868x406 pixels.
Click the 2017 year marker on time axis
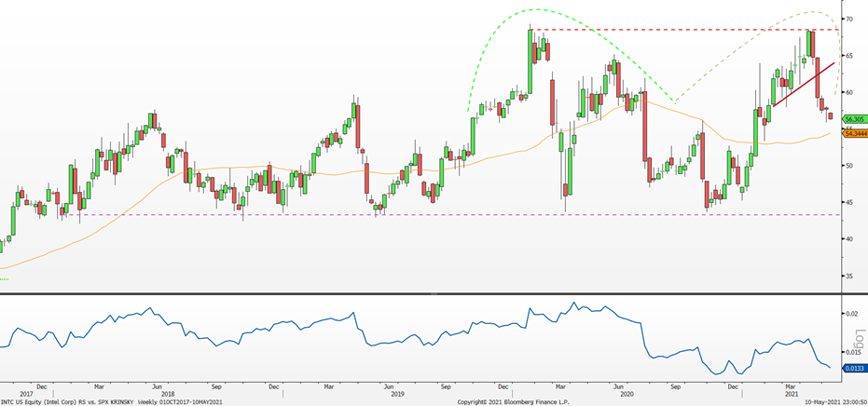tap(12, 394)
